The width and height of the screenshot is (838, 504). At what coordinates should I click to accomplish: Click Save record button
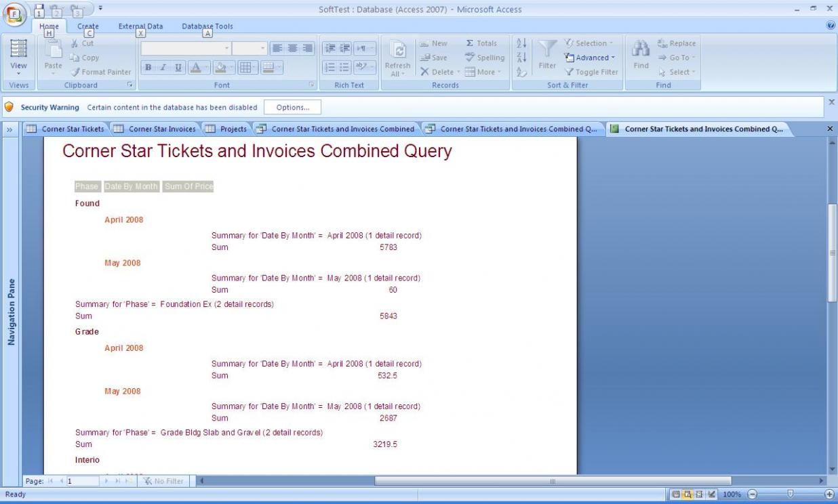point(434,58)
